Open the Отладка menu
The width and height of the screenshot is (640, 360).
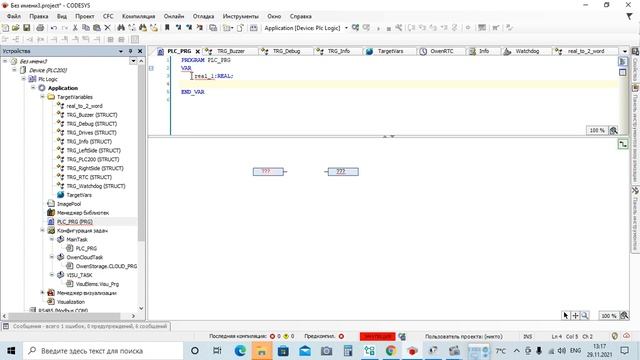pyautogui.click(x=203, y=16)
